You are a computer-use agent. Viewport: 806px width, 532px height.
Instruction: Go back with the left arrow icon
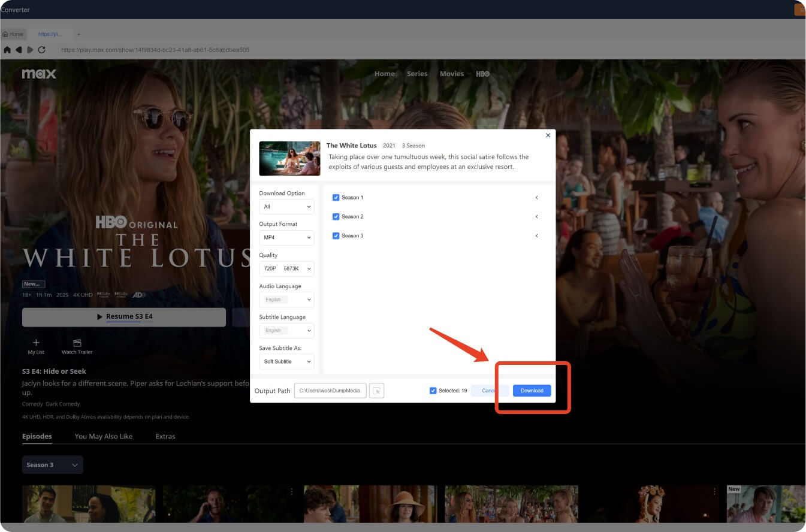click(x=19, y=50)
